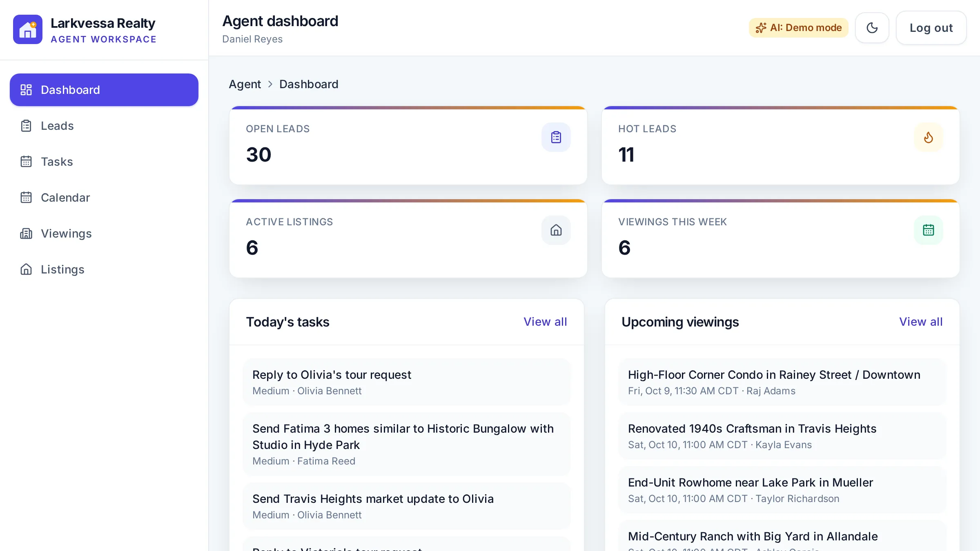This screenshot has height=551, width=980.
Task: Click the VIEWINGS THIS WEEK card label
Action: point(672,222)
